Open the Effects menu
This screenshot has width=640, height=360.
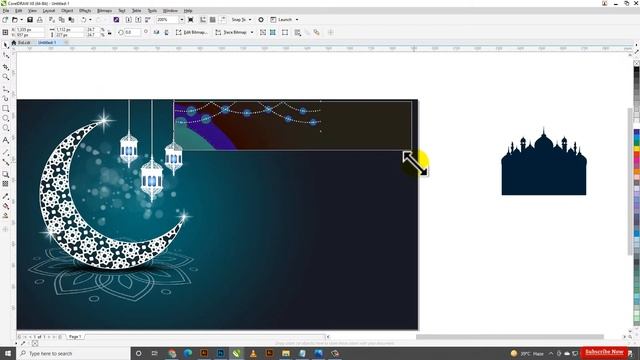pyautogui.click(x=85, y=11)
